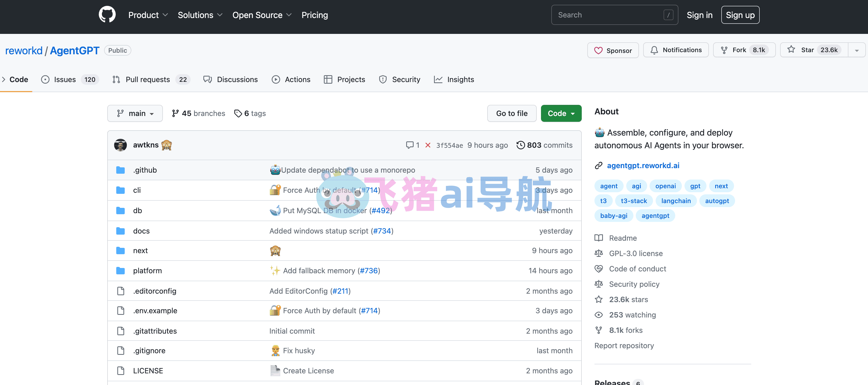Screen dimensions: 868x385
Task: Open the Pull requests tab
Action: tap(151, 79)
